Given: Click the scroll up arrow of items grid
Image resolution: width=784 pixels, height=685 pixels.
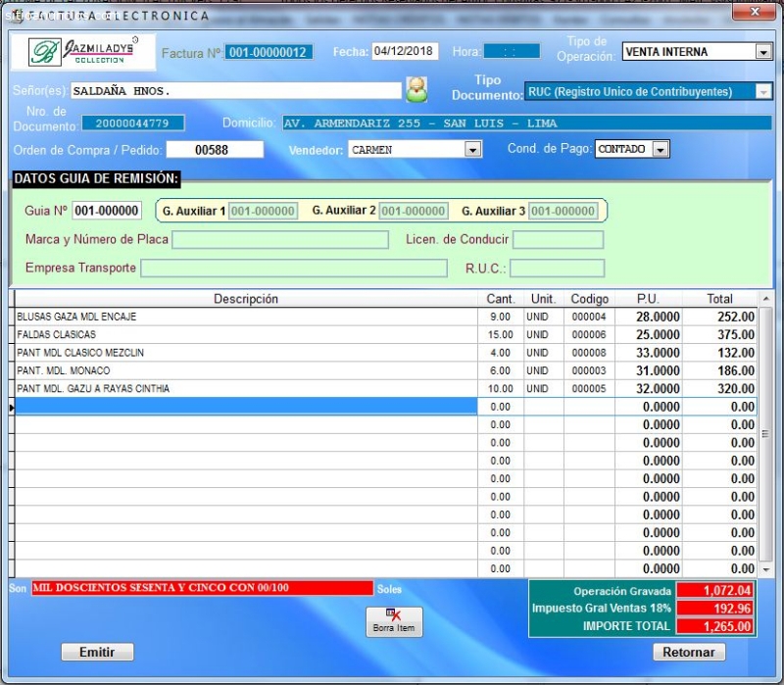Looking at the screenshot, I should [765, 299].
